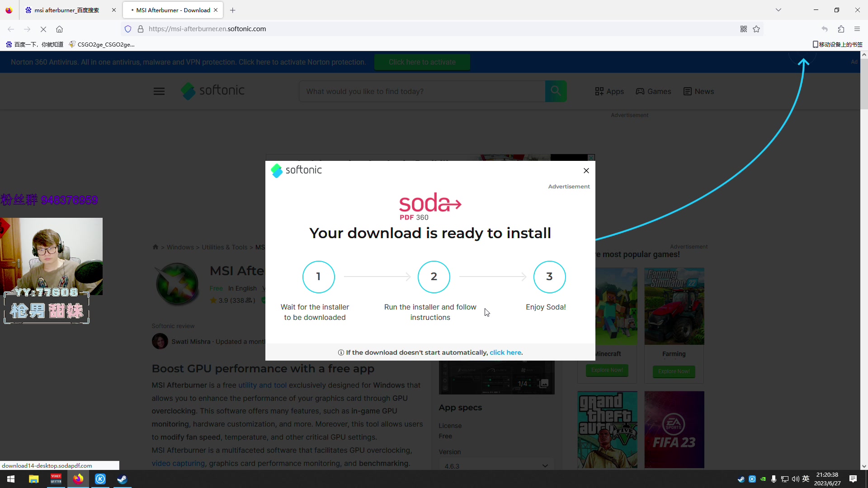
Task: Open the Baidu bookmark in bookmarks bar
Action: (34, 44)
